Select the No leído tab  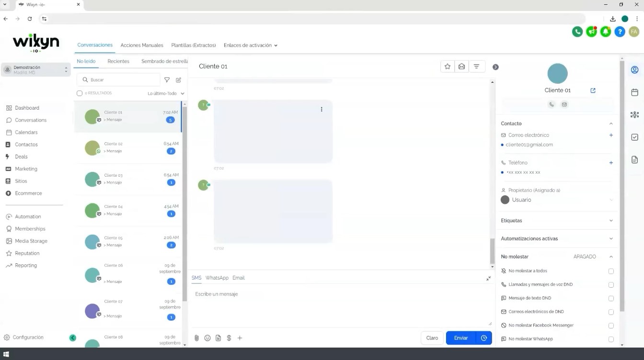[x=86, y=61]
